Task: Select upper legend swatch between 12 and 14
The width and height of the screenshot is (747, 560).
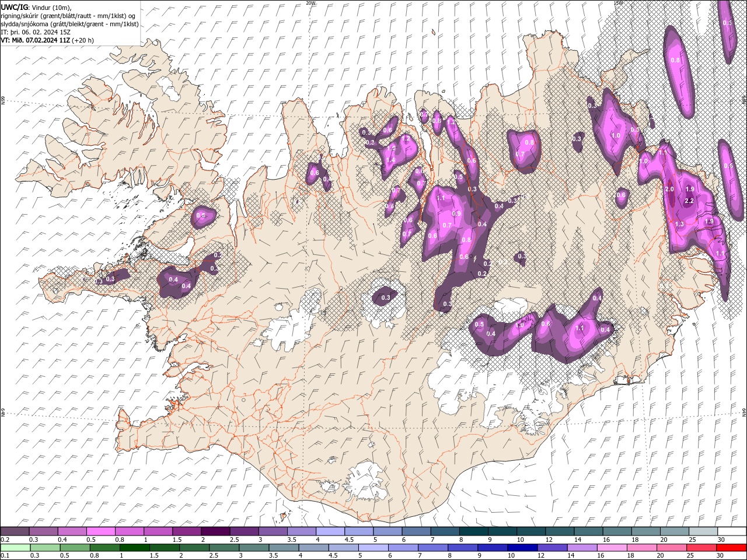Action: pyautogui.click(x=560, y=531)
